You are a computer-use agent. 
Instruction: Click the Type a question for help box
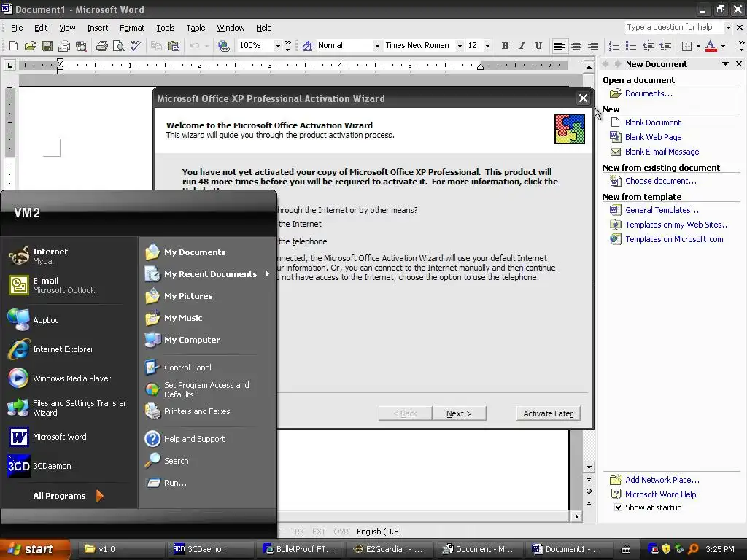point(674,28)
